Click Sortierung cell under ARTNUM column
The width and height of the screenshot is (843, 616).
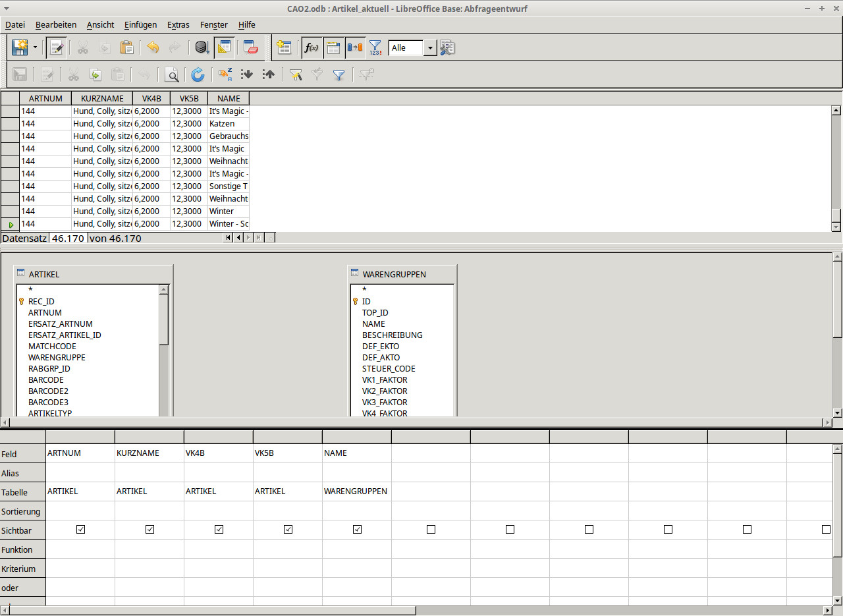point(80,511)
